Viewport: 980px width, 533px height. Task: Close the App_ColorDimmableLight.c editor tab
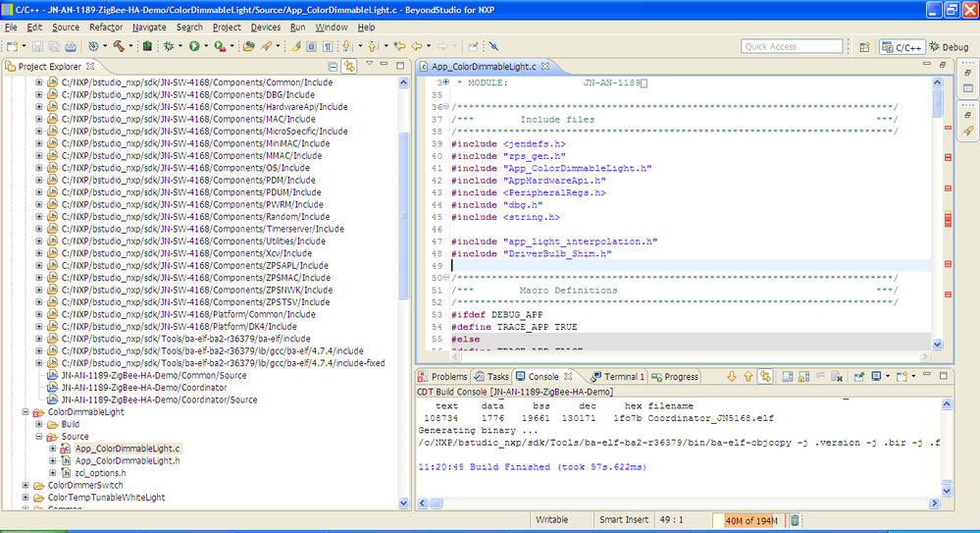coord(545,67)
